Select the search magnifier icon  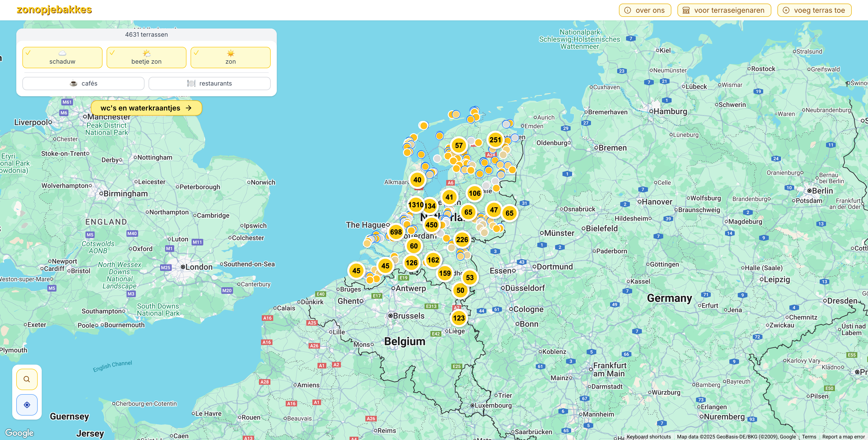[x=27, y=379]
